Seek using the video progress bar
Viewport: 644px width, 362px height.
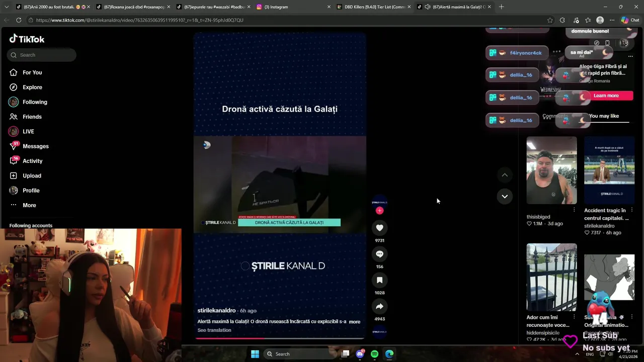[x=280, y=338]
